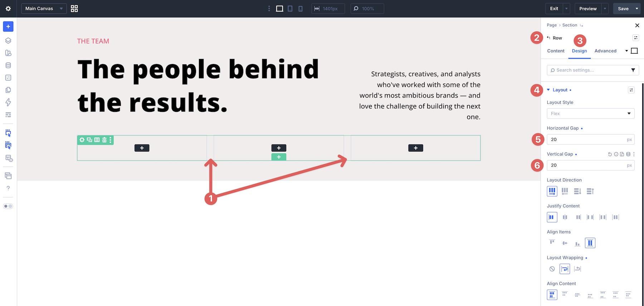Click the Preview button
The height and width of the screenshot is (306, 644).
[588, 9]
